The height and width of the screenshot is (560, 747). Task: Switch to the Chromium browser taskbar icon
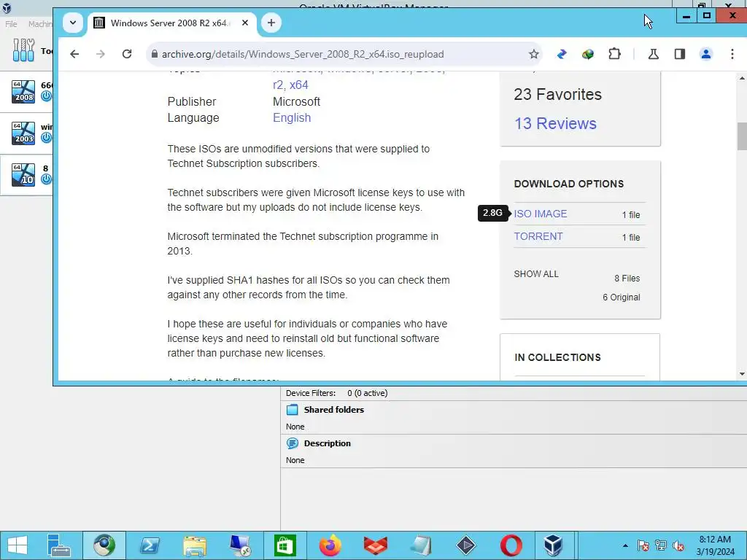coord(104,545)
